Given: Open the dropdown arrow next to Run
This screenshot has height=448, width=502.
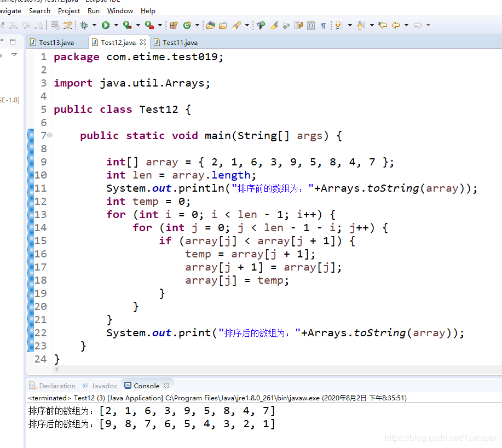Looking at the screenshot, I should tap(116, 25).
